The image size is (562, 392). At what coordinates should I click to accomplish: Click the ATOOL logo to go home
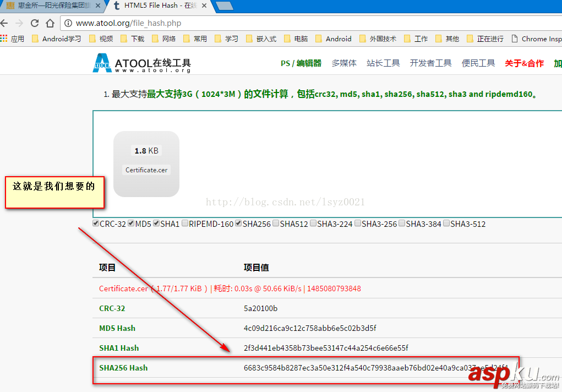pyautogui.click(x=101, y=63)
